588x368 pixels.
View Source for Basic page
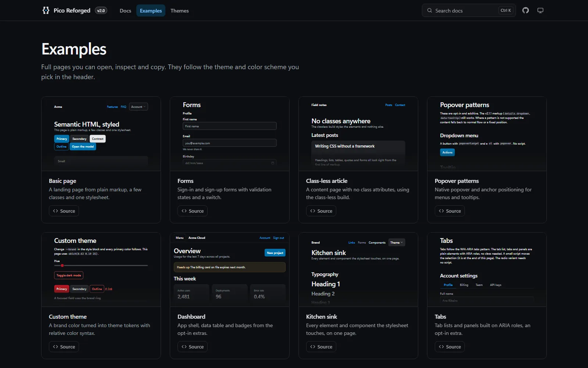coord(64,211)
